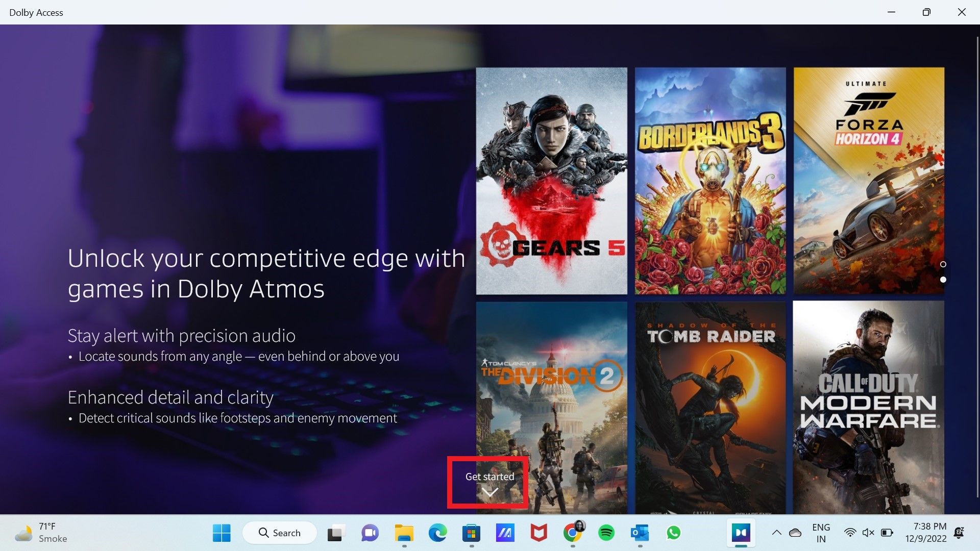980x551 pixels.
Task: Click the Gears 5 game thumbnail
Action: 551,180
